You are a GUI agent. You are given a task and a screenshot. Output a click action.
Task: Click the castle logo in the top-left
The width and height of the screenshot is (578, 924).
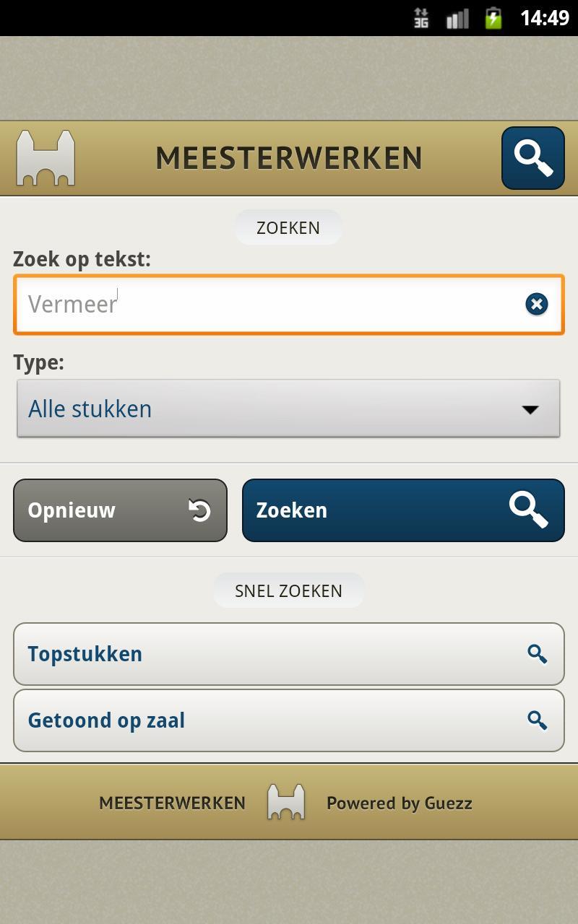[45, 157]
